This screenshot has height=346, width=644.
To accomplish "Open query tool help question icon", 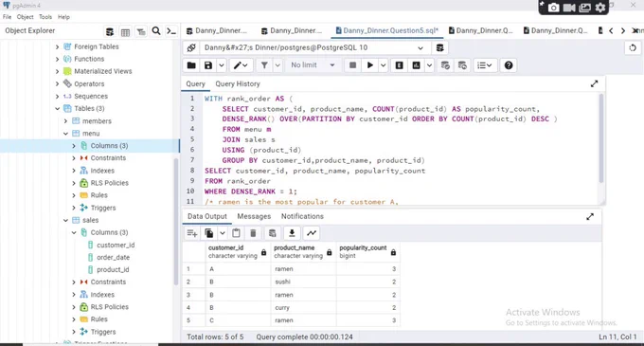I will pyautogui.click(x=509, y=65).
